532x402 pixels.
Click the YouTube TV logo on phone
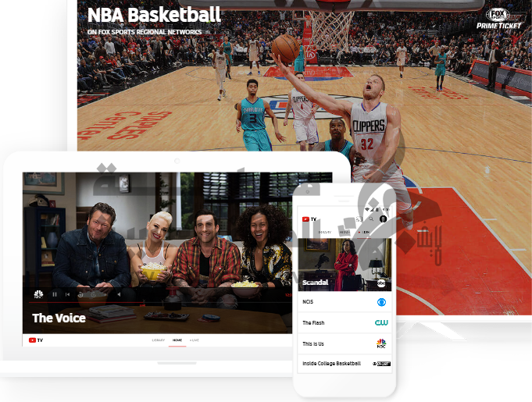(x=309, y=219)
